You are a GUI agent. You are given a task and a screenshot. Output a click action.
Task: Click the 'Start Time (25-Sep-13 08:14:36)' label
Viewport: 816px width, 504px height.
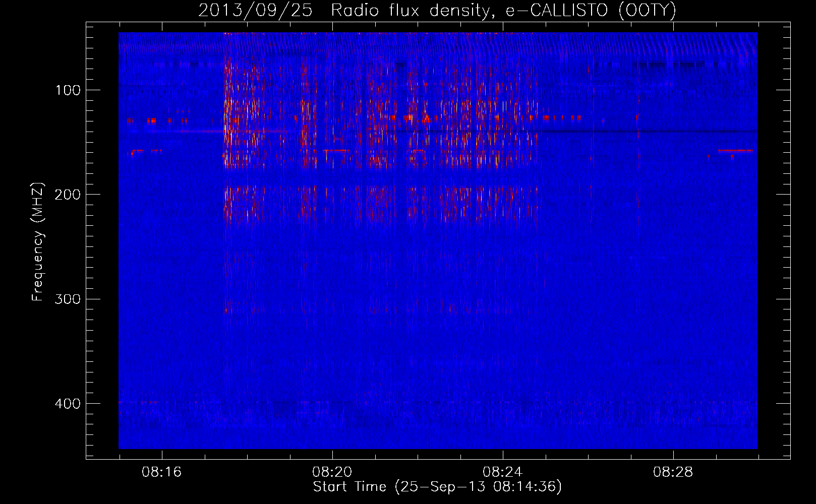(437, 487)
